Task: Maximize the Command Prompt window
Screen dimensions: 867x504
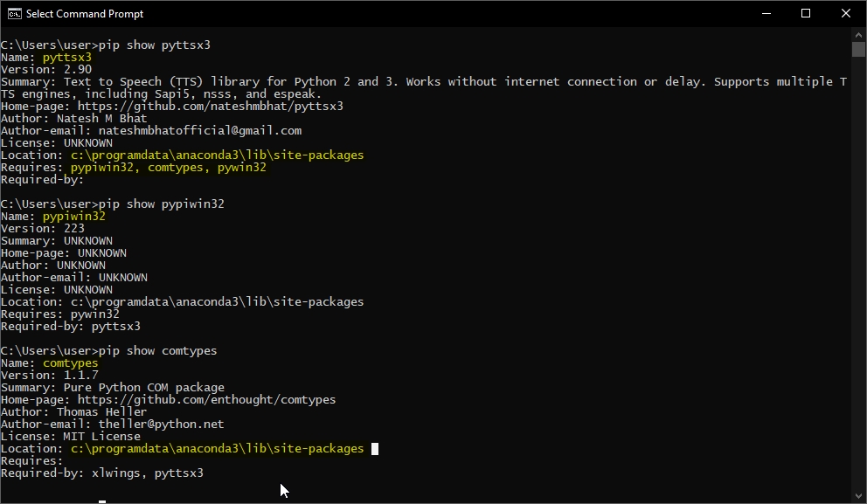Action: (x=806, y=13)
